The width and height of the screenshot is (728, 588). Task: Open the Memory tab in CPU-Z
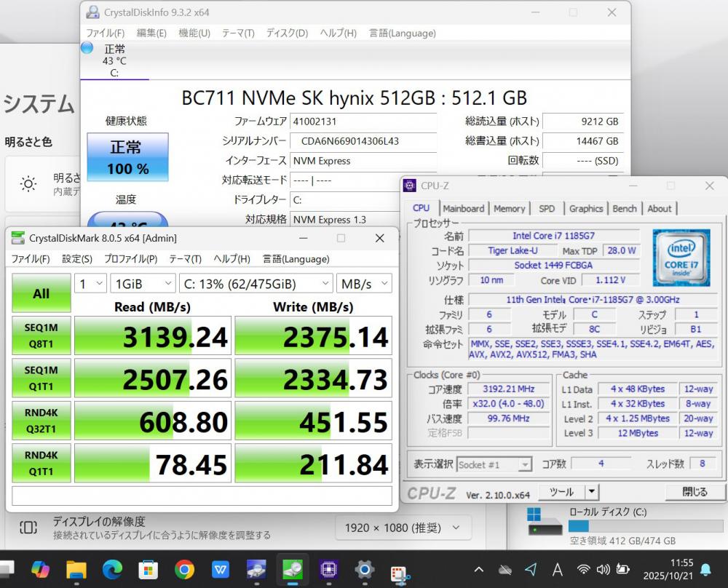pyautogui.click(x=509, y=208)
